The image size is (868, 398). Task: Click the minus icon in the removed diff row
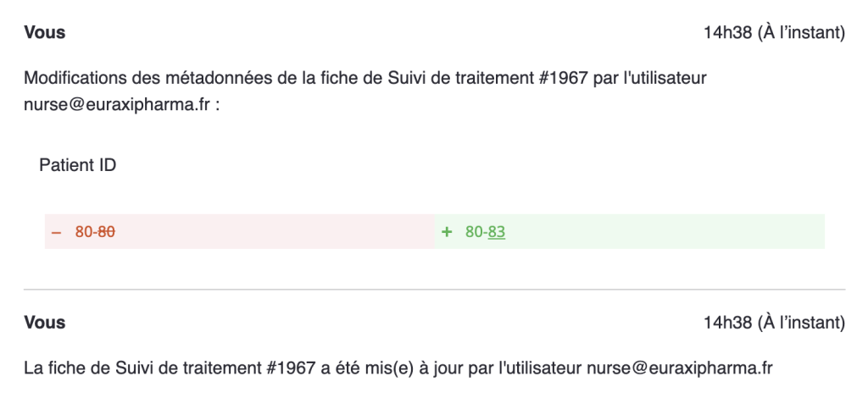(x=57, y=232)
